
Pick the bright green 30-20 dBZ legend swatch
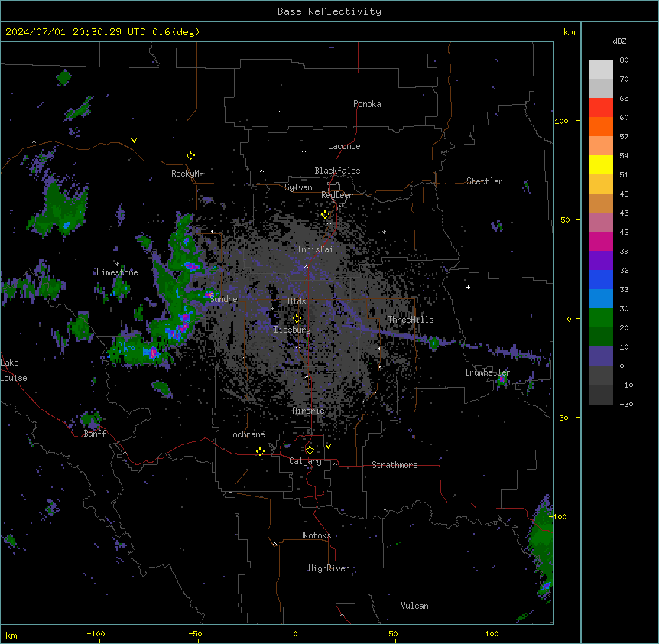pos(601,318)
